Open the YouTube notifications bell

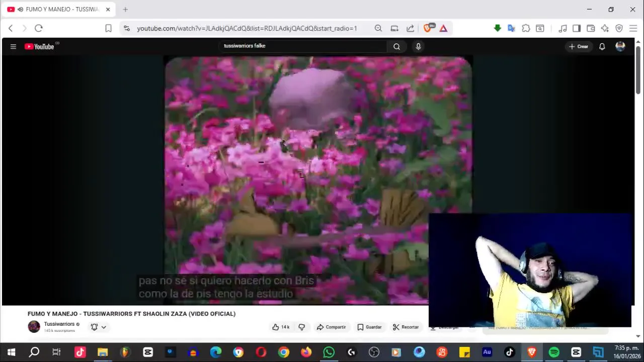[602, 47]
